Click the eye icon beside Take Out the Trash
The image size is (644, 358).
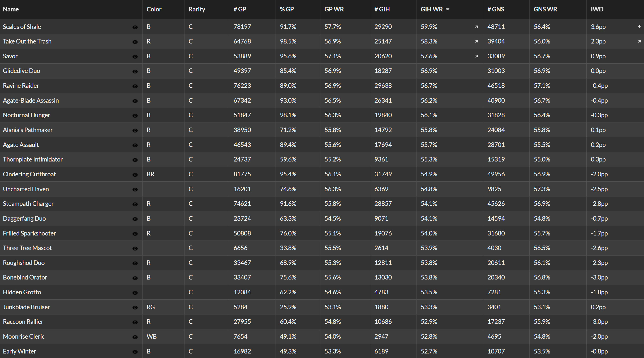pos(135,42)
